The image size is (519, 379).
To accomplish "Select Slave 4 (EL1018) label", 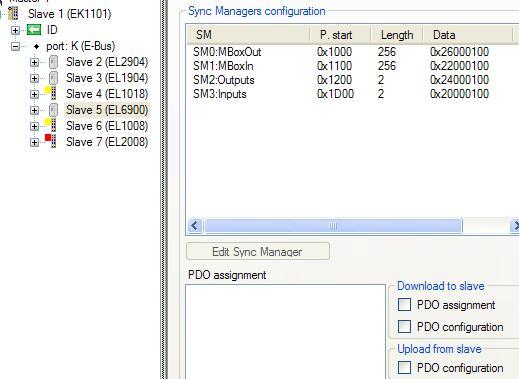I will click(107, 94).
